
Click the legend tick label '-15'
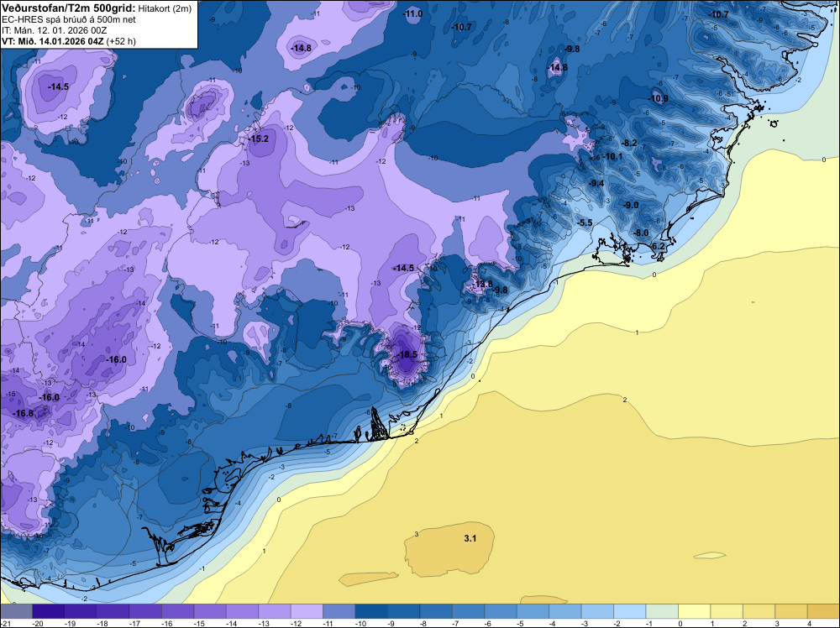[x=199, y=623]
